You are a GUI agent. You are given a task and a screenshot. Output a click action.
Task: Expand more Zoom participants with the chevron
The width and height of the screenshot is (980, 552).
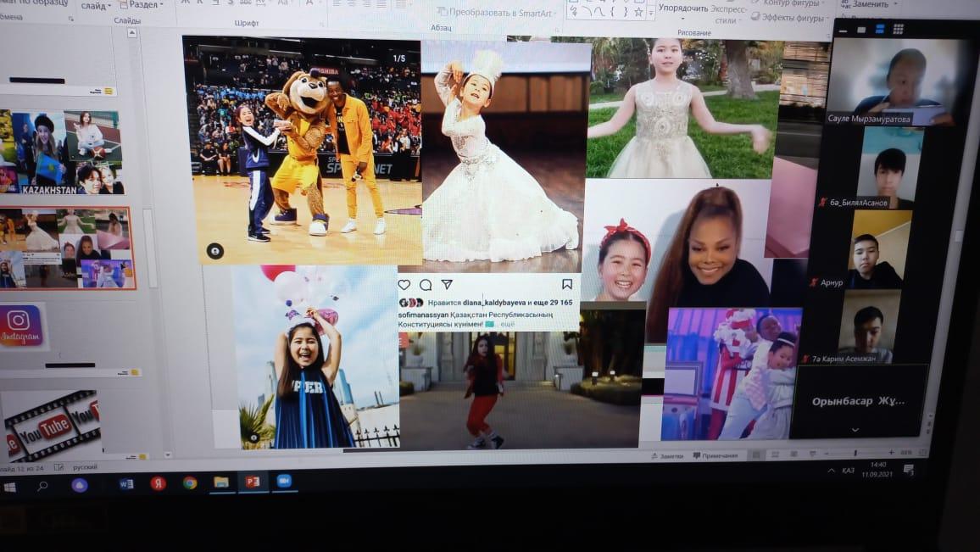[855, 430]
